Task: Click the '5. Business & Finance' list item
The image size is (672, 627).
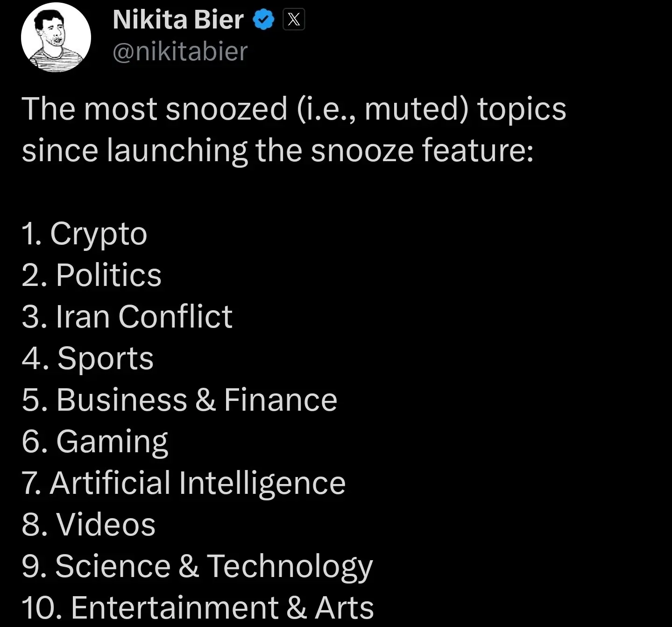Action: [179, 400]
